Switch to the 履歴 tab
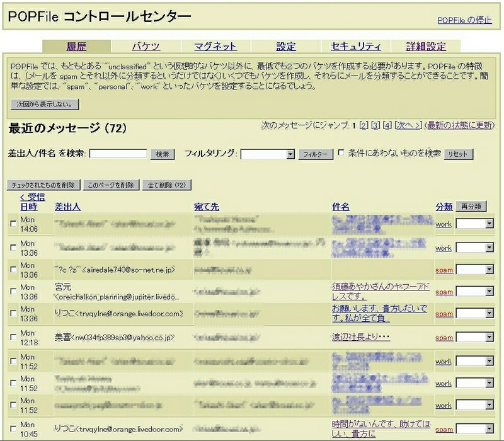This screenshot has height=441, width=504. [x=76, y=47]
